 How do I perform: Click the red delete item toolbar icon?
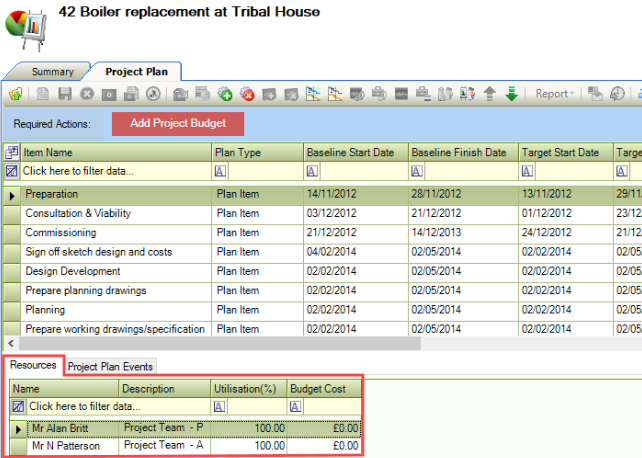click(246, 94)
